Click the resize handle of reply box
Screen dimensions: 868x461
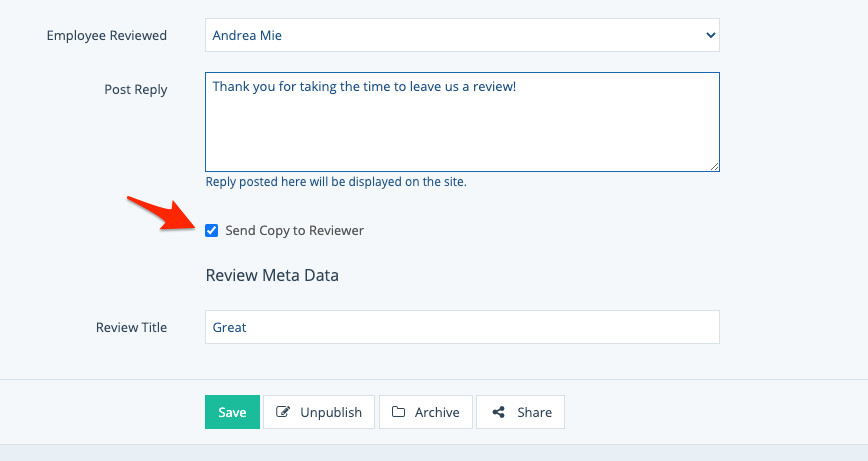click(x=714, y=166)
